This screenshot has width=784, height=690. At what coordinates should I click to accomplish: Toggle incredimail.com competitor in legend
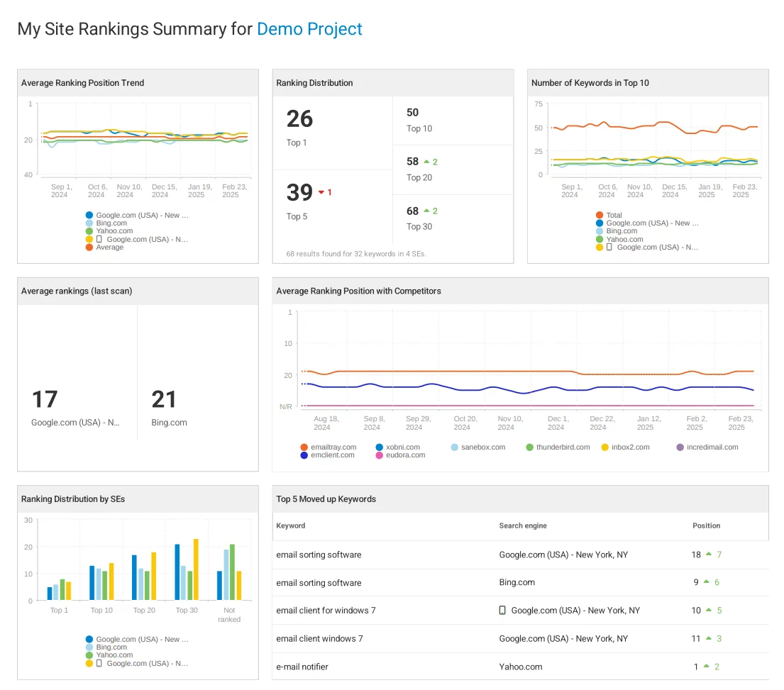click(x=707, y=447)
